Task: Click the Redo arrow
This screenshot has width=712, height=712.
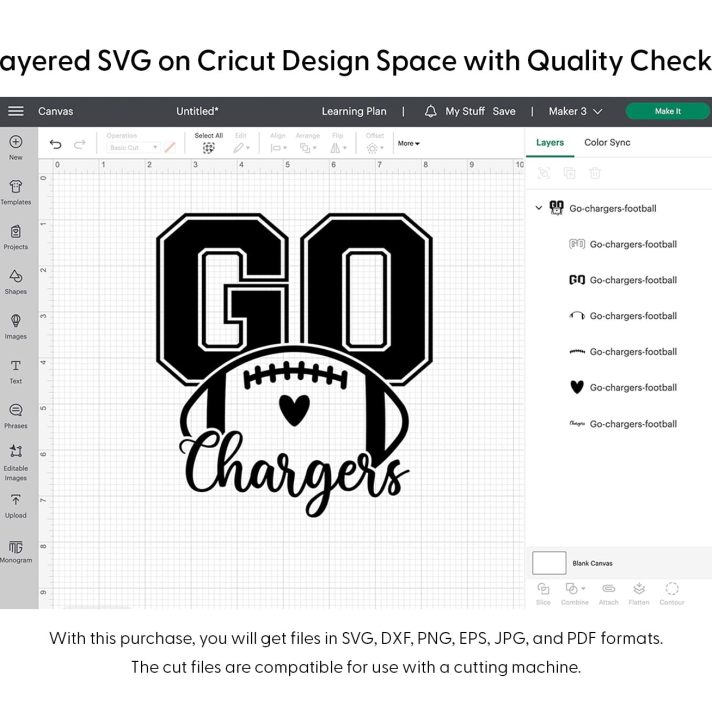Action: tap(80, 144)
